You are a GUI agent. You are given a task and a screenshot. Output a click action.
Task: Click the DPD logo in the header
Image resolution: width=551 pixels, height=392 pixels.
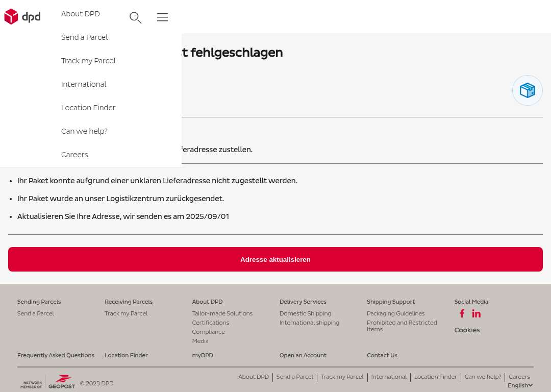pyautogui.click(x=22, y=16)
